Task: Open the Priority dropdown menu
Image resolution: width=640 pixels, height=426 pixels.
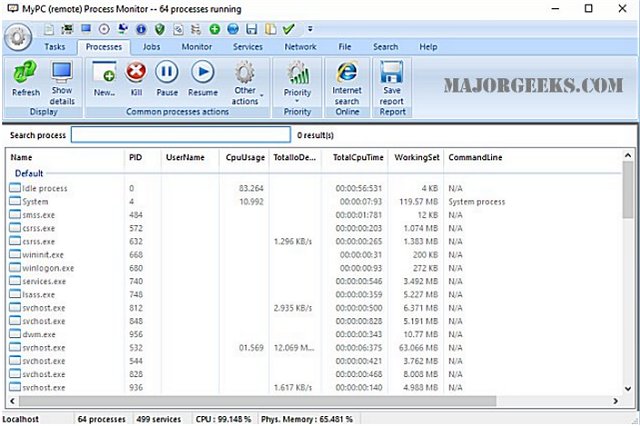Action: [298, 82]
